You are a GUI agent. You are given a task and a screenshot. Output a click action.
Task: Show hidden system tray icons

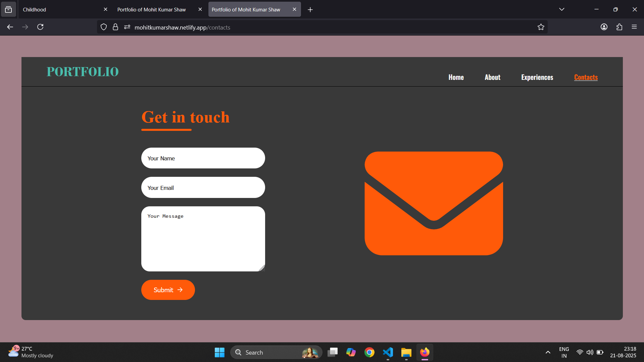click(x=548, y=352)
